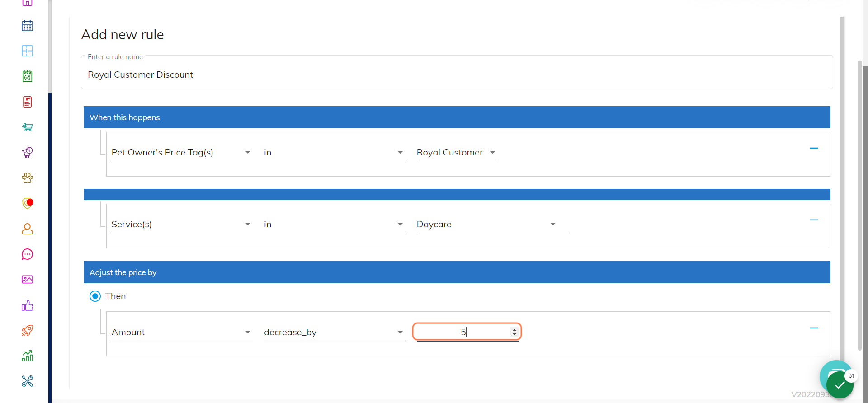Open the pink chat bubble messages icon
The width and height of the screenshot is (868, 403).
27,254
